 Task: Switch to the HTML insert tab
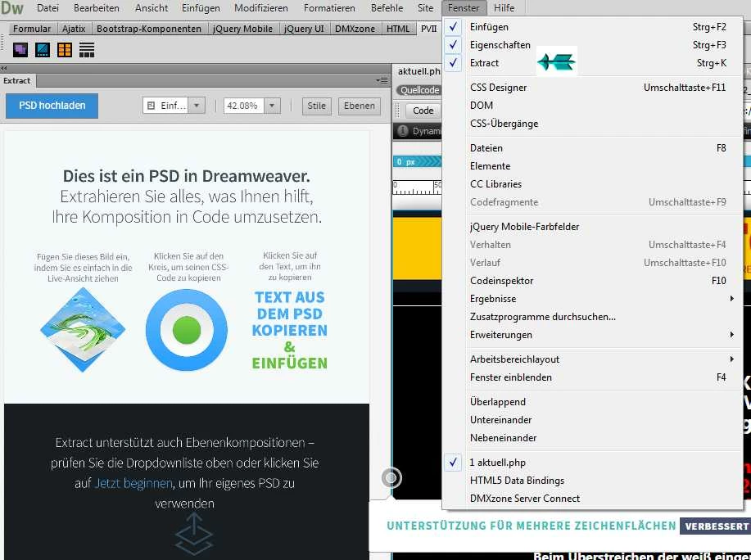pyautogui.click(x=398, y=29)
